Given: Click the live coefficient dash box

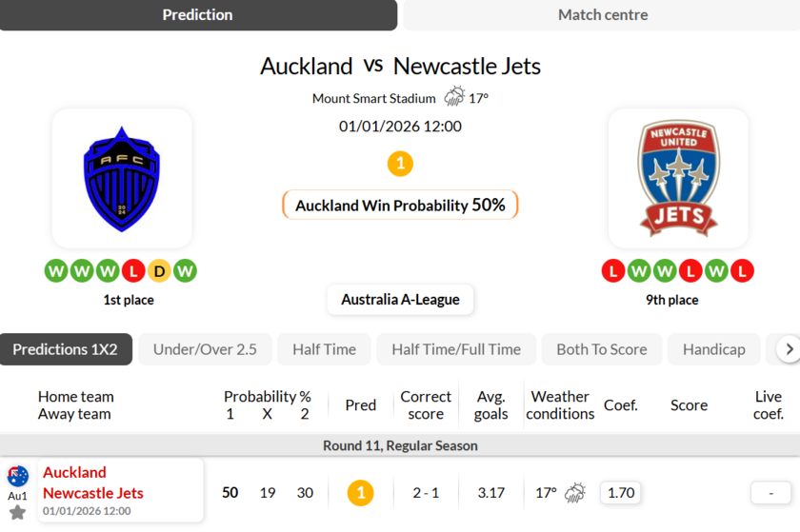Looking at the screenshot, I should tap(770, 493).
